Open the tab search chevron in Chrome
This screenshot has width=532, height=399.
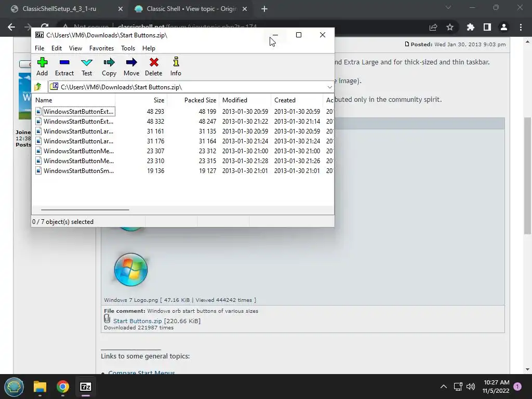pos(448,7)
